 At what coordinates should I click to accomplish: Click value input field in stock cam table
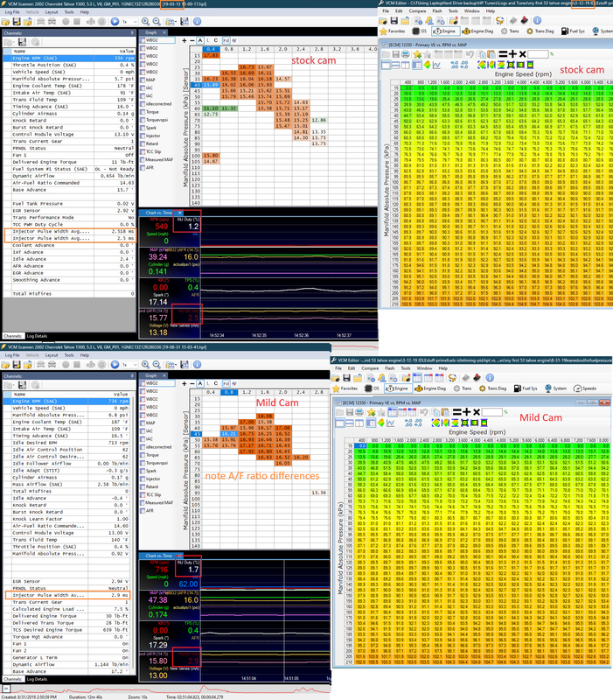pyautogui.click(x=538, y=54)
